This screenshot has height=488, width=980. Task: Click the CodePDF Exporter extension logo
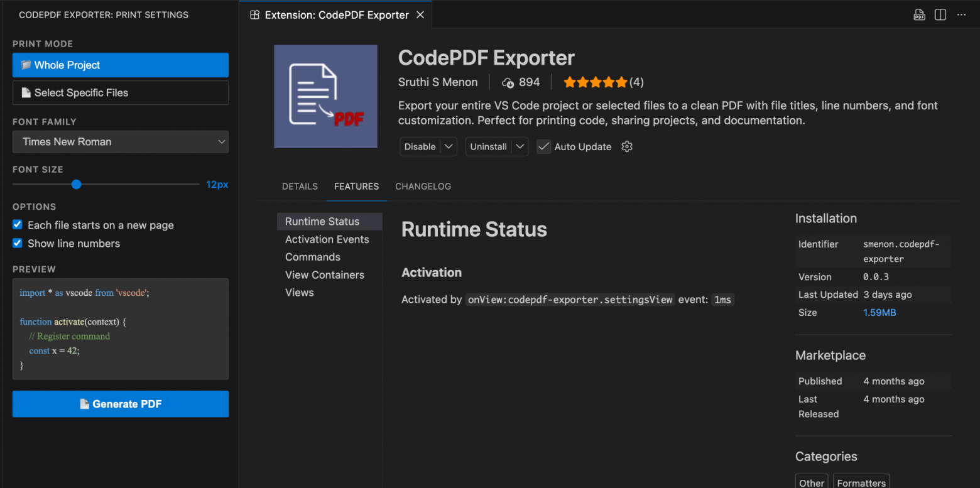pyautogui.click(x=325, y=96)
